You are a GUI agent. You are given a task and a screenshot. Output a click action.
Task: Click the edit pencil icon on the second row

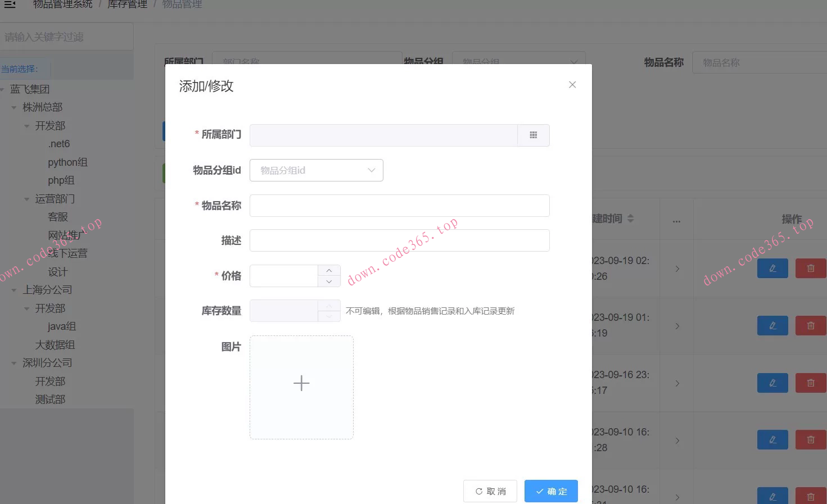[x=772, y=325]
